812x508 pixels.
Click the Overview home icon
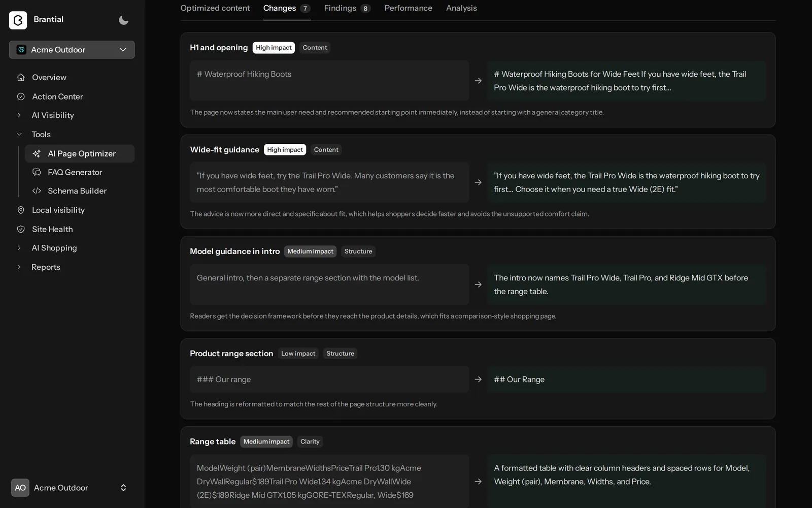(x=21, y=77)
